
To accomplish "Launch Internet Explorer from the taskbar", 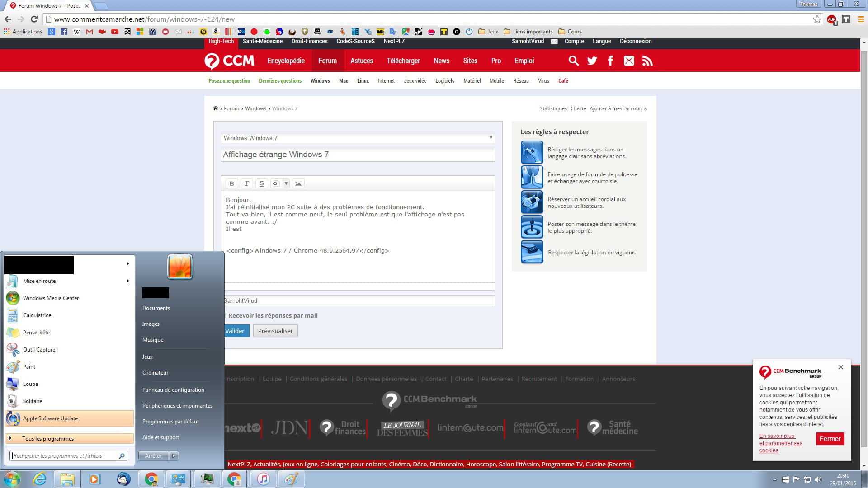I will point(40,479).
